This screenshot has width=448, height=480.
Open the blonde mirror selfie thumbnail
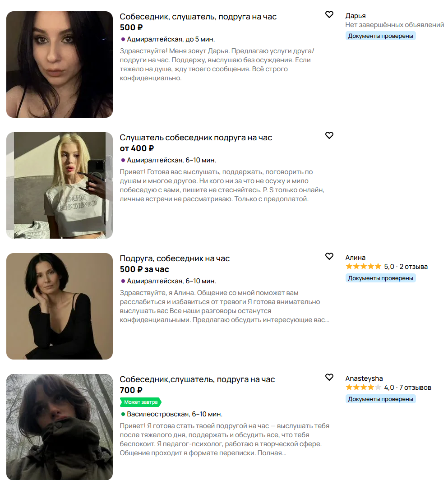(60, 185)
